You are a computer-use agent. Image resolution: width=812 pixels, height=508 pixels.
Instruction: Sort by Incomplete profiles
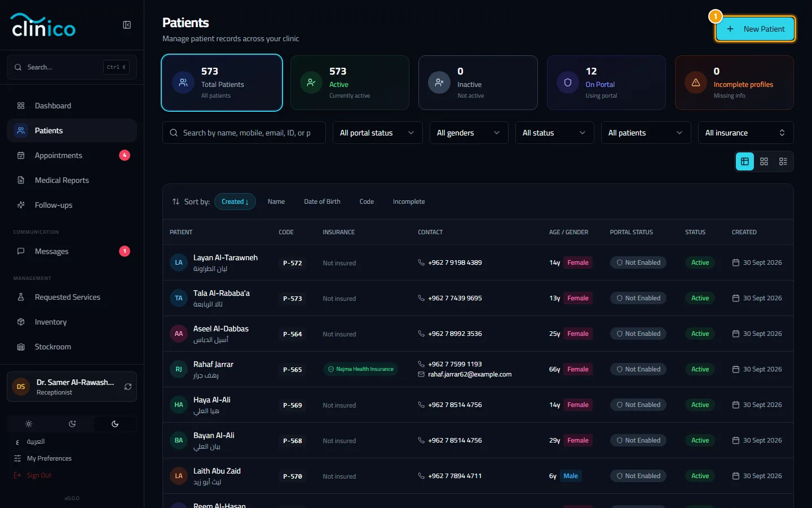coord(409,202)
